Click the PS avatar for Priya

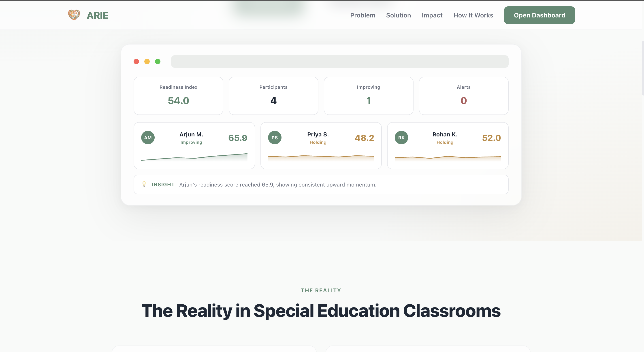[x=275, y=138]
